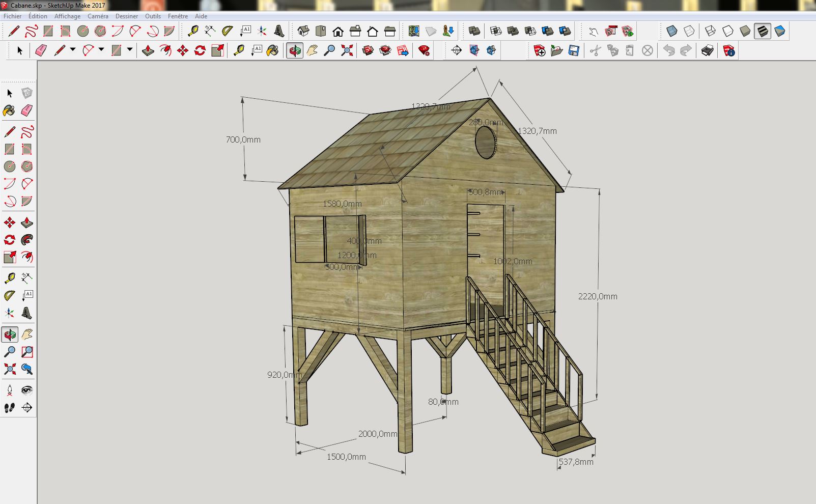Open the Caméra menu
Image resolution: width=816 pixels, height=504 pixels.
pos(98,16)
